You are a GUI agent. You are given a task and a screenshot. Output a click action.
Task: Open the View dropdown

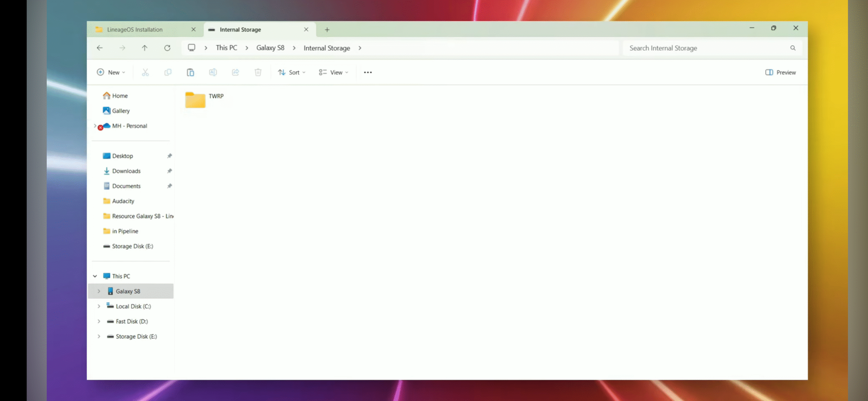pyautogui.click(x=333, y=72)
